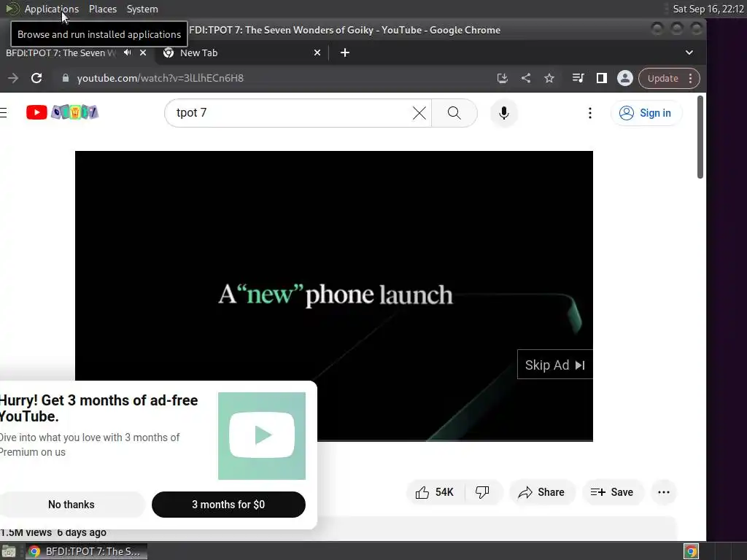Click the page vertical scrollbar
The image size is (747, 560).
click(x=700, y=137)
